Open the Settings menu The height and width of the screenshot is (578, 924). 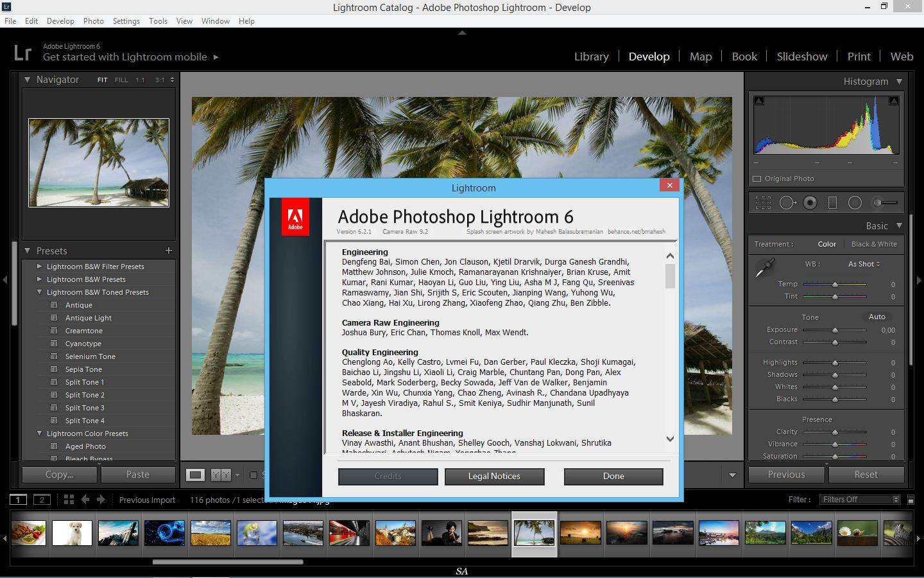click(x=126, y=21)
